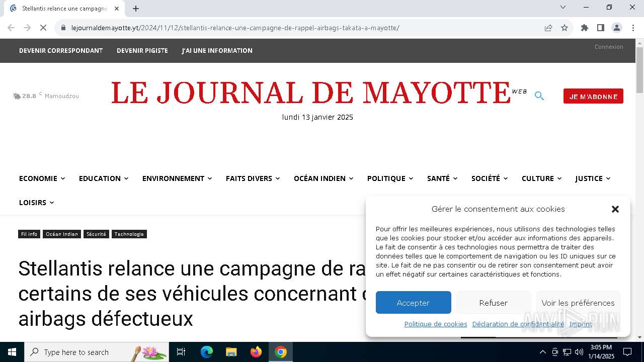This screenshot has width=644, height=362.
Task: Open Politique de cookies link
Action: tap(436, 324)
